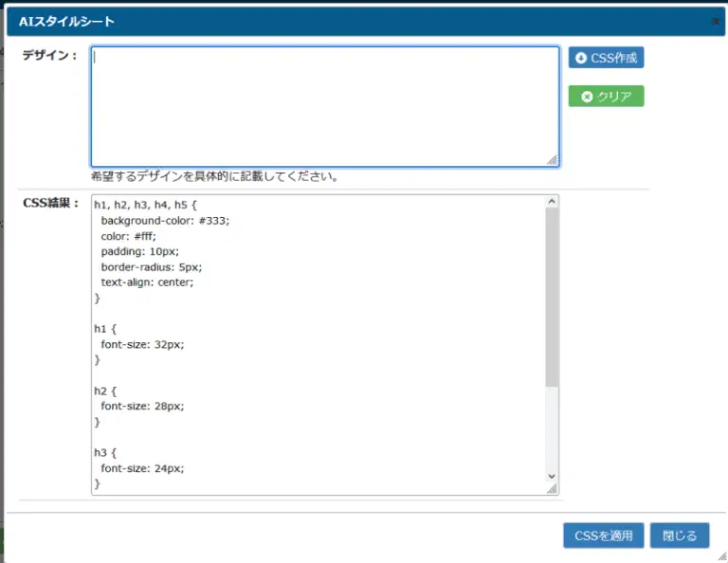Click the 閉じる button
The width and height of the screenshot is (728, 563).
tap(680, 536)
